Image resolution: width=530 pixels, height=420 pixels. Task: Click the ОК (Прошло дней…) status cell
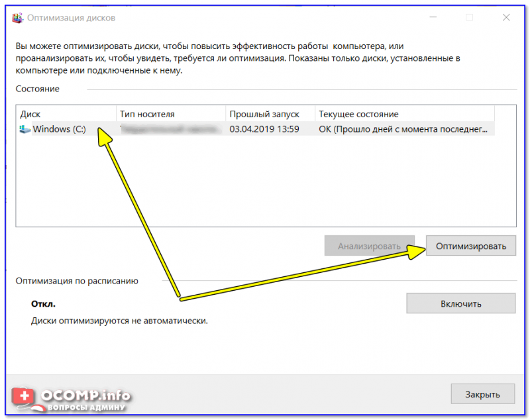pos(403,129)
